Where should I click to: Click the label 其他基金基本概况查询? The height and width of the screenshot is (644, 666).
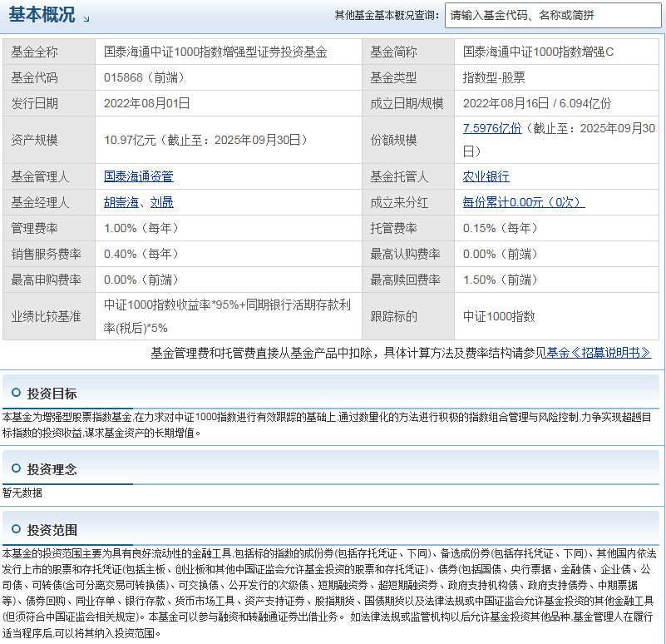point(387,15)
